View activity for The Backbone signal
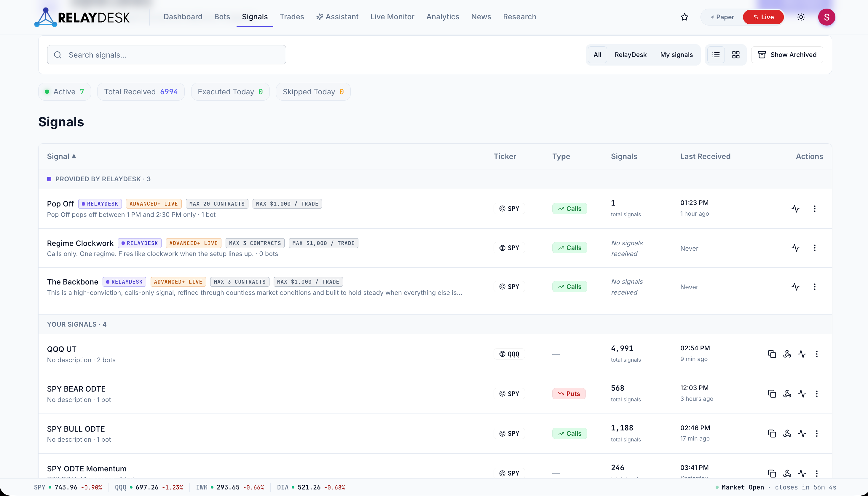Viewport: 868px width, 496px height. [795, 287]
